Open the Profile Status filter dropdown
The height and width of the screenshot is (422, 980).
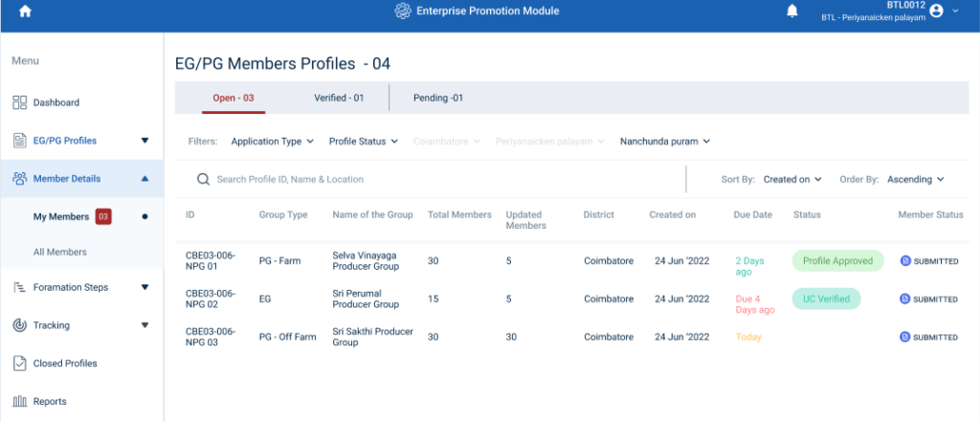click(x=363, y=142)
